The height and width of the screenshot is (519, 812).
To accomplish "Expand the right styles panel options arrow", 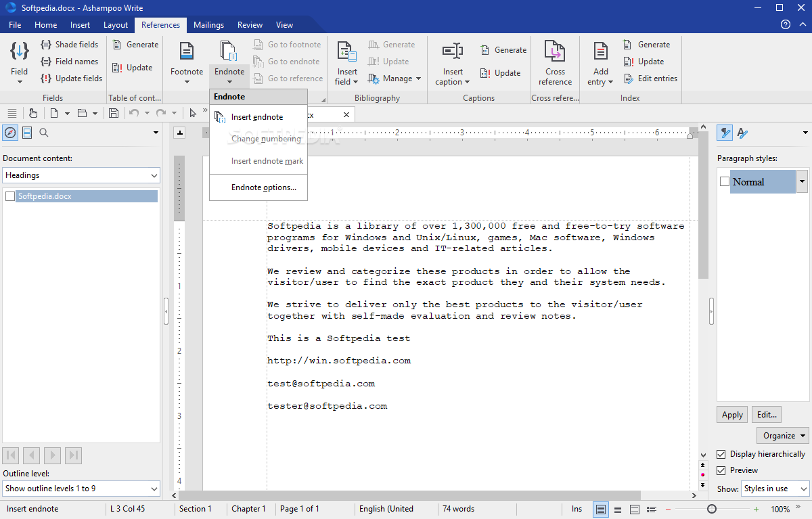I will (x=805, y=133).
